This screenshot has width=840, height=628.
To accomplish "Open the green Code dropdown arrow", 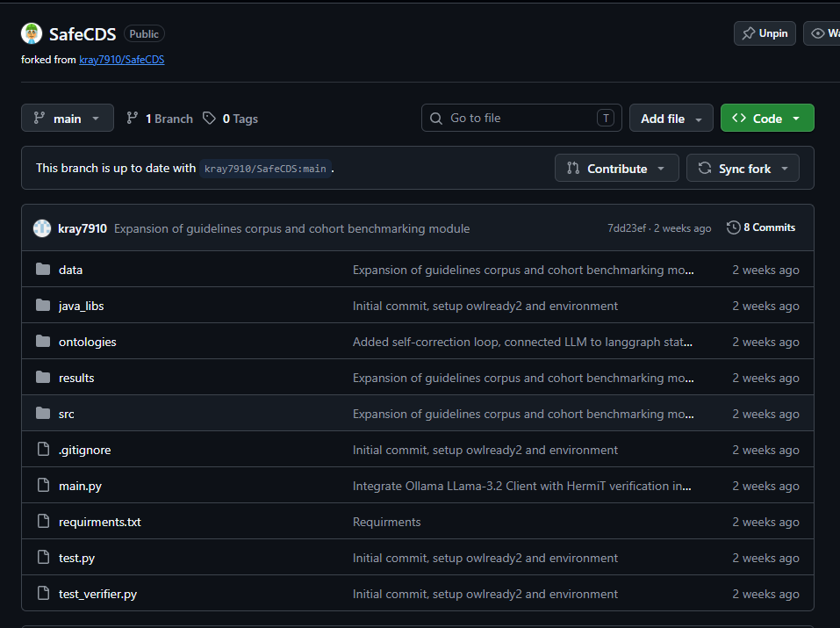I will pos(796,119).
